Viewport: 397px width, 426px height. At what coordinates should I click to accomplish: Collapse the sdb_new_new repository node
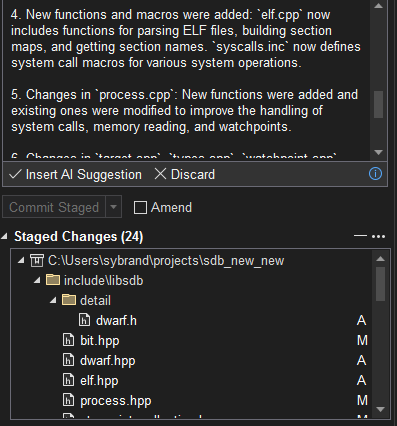click(21, 260)
